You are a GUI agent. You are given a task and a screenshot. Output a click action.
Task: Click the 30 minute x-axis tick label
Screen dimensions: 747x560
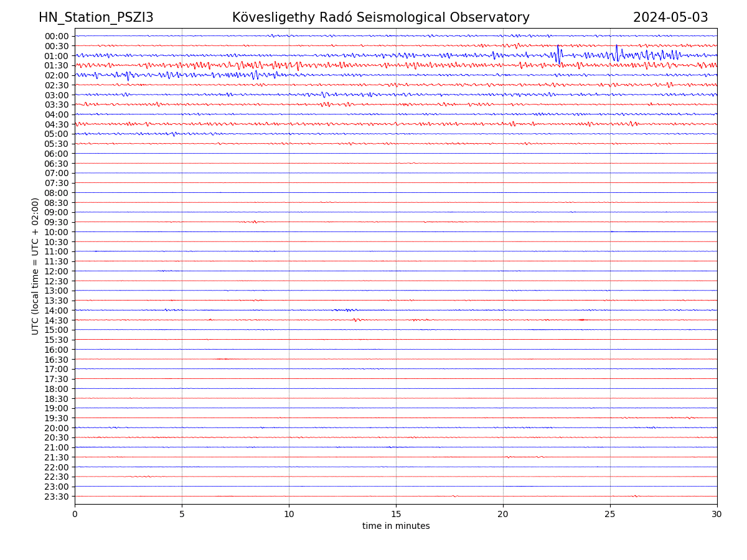tap(717, 514)
